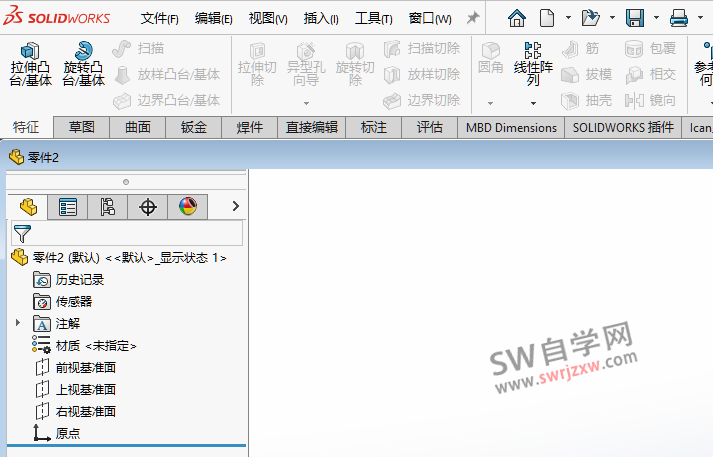
Task: Select the 上视基准面 tree item
Action: coord(75,390)
